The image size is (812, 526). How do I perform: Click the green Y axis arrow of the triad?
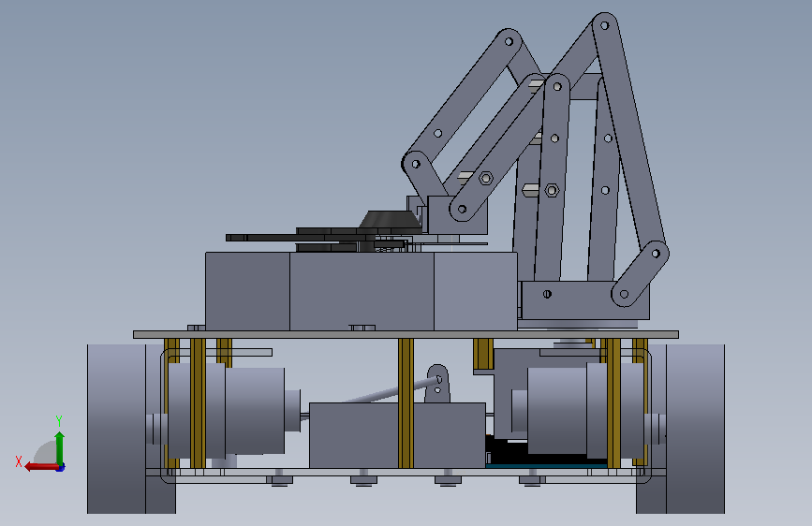[x=60, y=447]
